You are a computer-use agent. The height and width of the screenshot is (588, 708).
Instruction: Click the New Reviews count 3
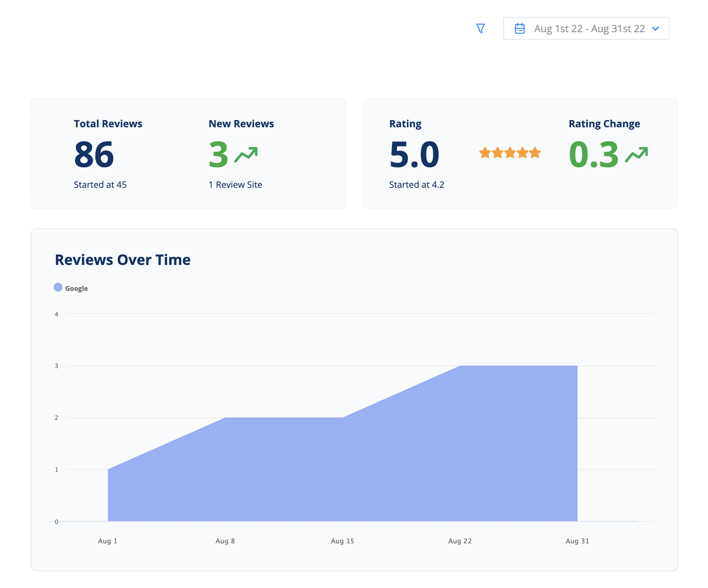pyautogui.click(x=219, y=154)
